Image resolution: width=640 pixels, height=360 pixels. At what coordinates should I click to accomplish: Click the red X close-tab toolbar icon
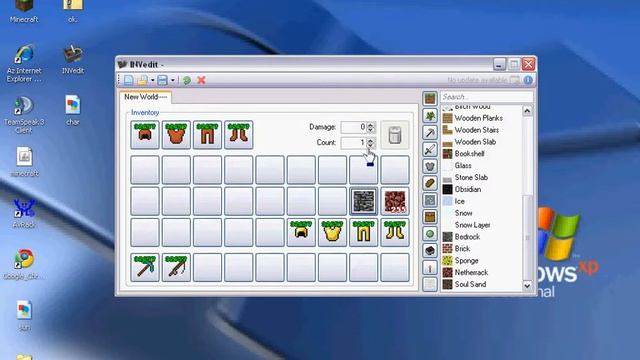(201, 80)
